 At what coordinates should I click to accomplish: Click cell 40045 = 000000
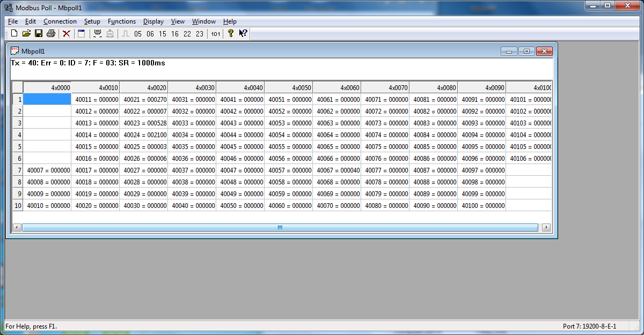click(x=240, y=146)
